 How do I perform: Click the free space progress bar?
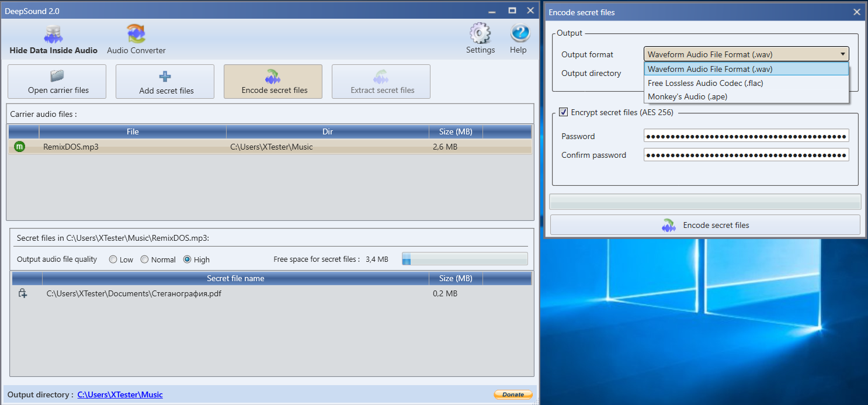[x=464, y=259]
